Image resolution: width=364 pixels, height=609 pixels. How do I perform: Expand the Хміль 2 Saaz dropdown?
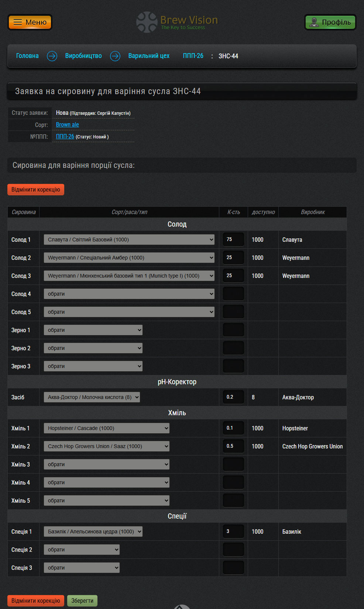(x=106, y=446)
